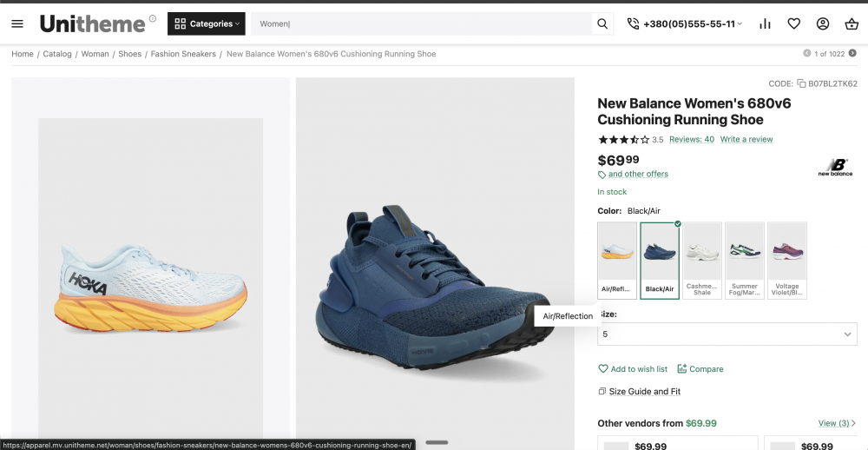Open 'and other offers' link
Screen dimensions: 868x450
tap(638, 174)
